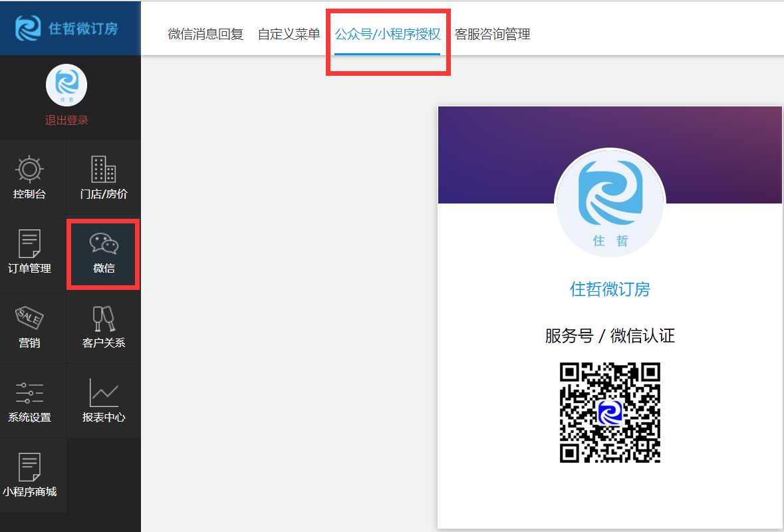The width and height of the screenshot is (784, 532).
Task: Open the 营销 sale tag icon
Action: pos(29,318)
